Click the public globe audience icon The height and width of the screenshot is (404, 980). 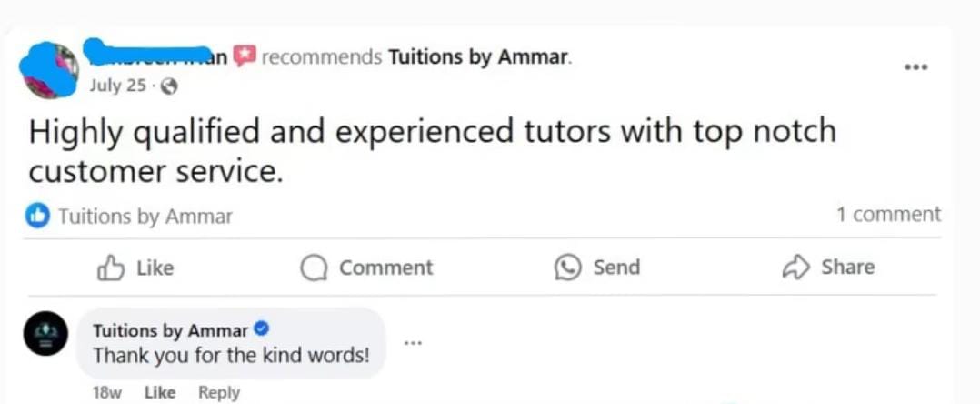(168, 86)
